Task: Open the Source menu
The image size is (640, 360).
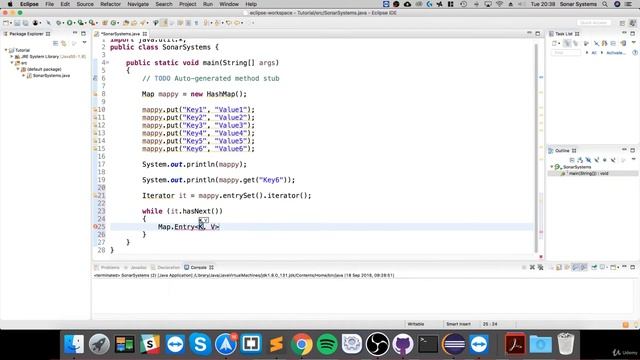Action: click(85, 4)
